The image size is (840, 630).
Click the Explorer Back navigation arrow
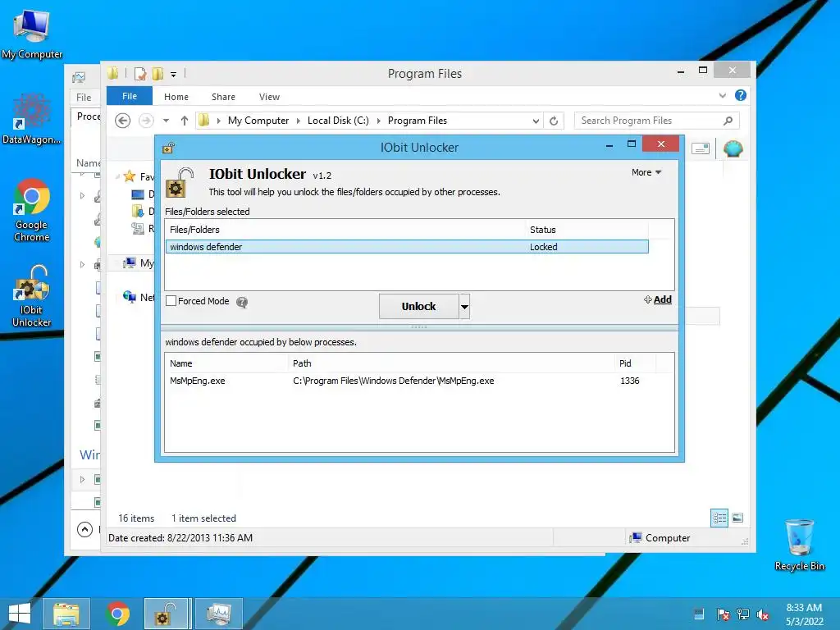pos(123,121)
